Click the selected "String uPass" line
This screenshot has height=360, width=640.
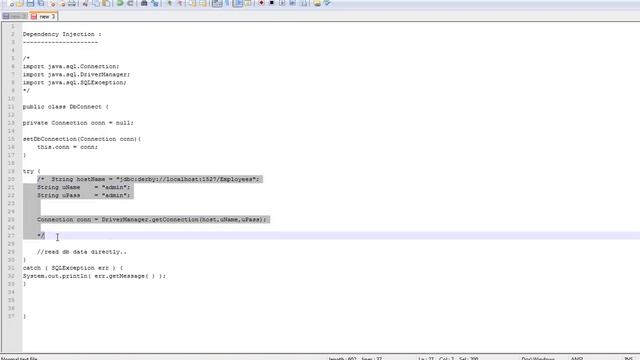tap(84, 196)
